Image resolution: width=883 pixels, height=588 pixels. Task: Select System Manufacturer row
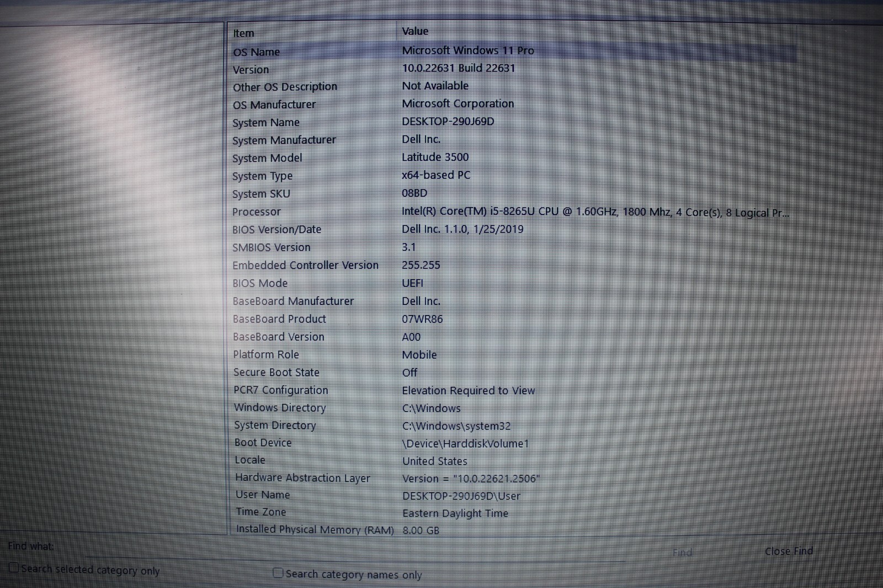[284, 140]
